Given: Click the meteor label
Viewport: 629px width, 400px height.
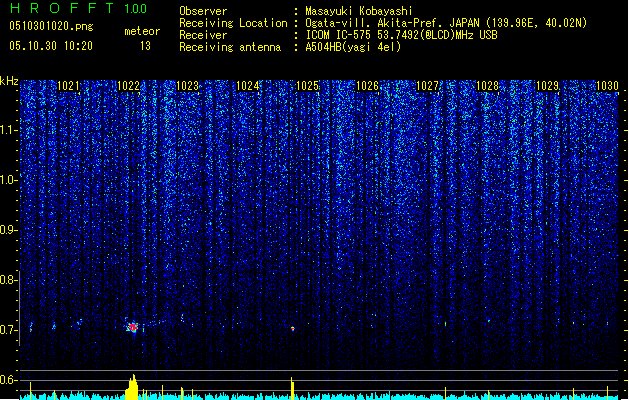Looking at the screenshot, I should pyautogui.click(x=142, y=31).
